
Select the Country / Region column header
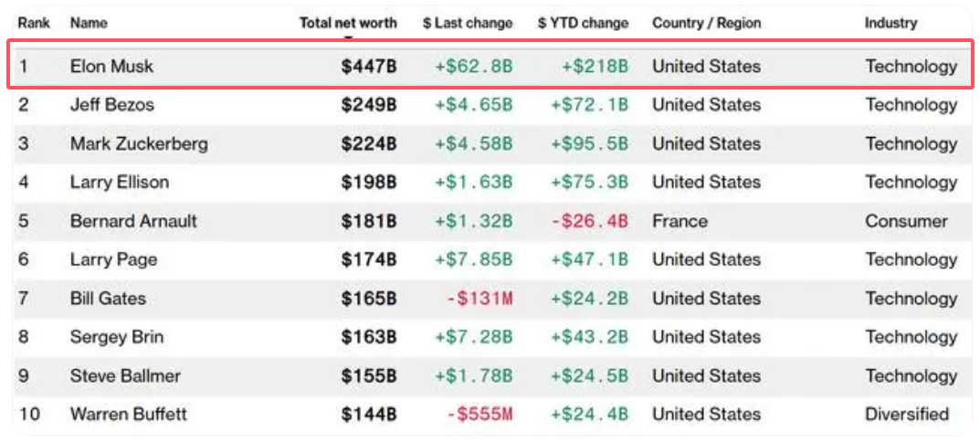(706, 23)
